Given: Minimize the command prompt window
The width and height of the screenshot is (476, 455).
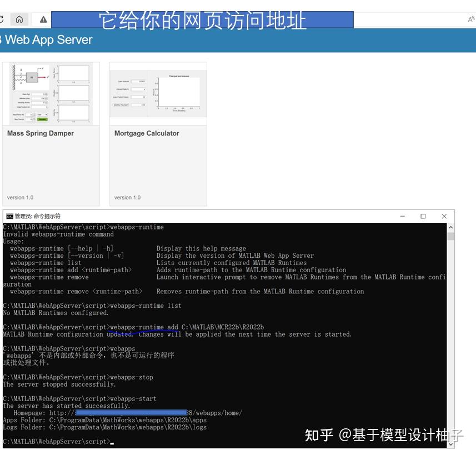Looking at the screenshot, I should pyautogui.click(x=403, y=216).
